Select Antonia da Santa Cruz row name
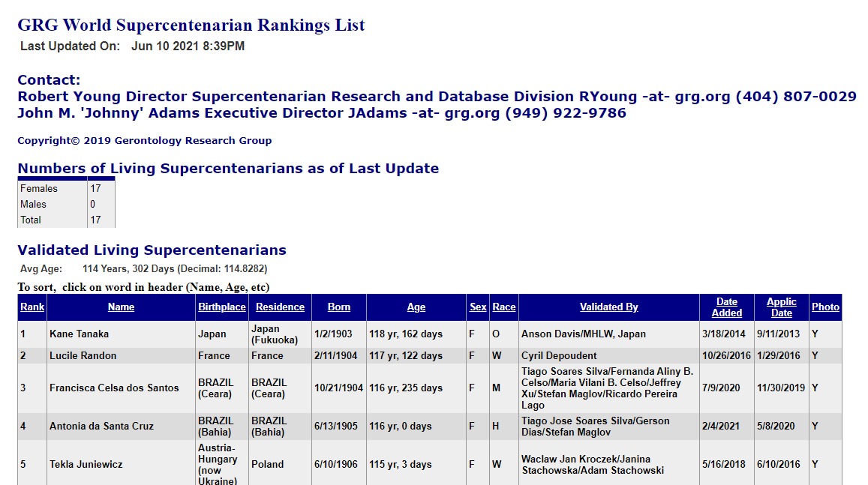The width and height of the screenshot is (868, 485). tap(101, 427)
